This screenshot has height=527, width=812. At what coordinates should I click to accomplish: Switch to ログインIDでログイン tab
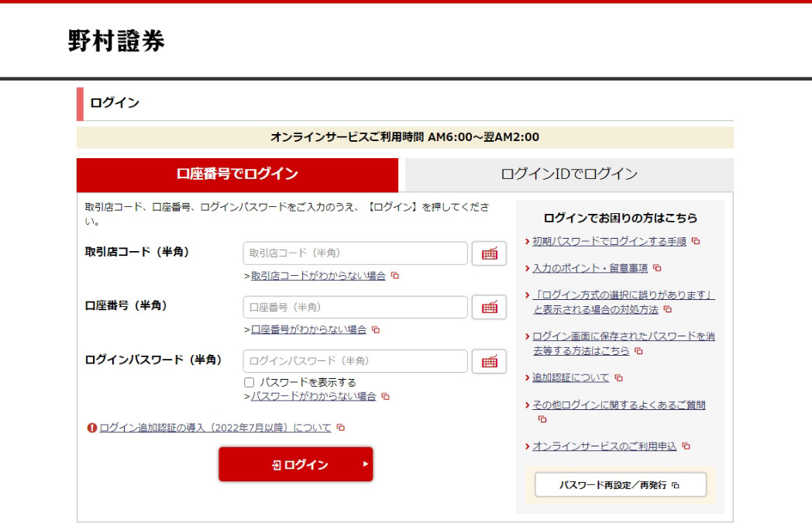569,174
